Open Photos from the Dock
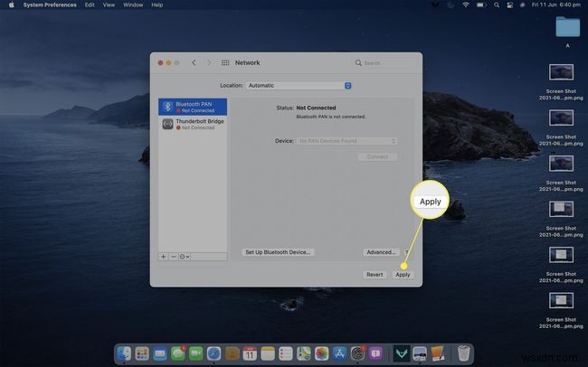This screenshot has width=588, height=367. [322, 353]
